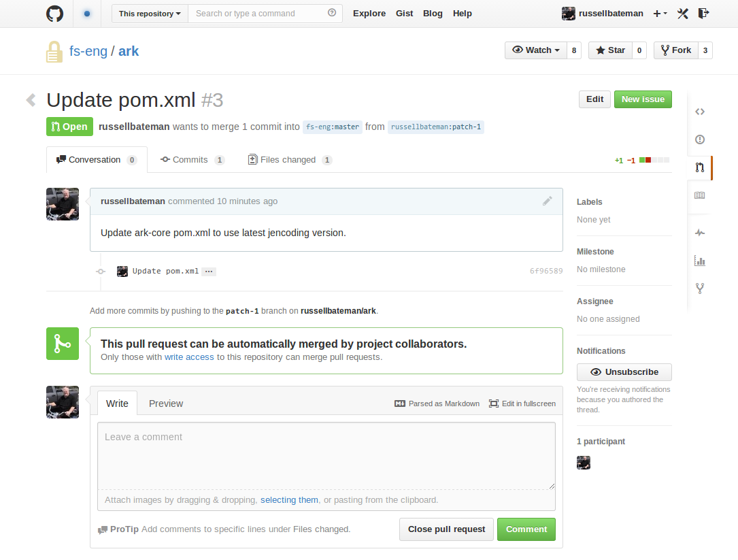Open the write access link
This screenshot has width=738, height=560.
pos(188,357)
